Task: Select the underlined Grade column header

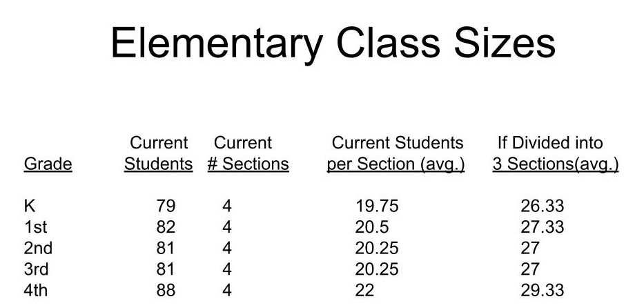Action: 48,165
